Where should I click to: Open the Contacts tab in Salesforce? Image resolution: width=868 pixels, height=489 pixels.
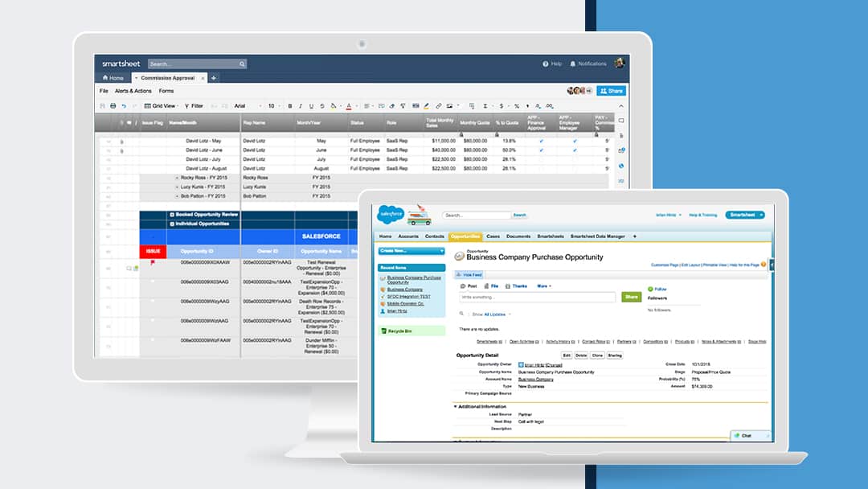tap(435, 236)
